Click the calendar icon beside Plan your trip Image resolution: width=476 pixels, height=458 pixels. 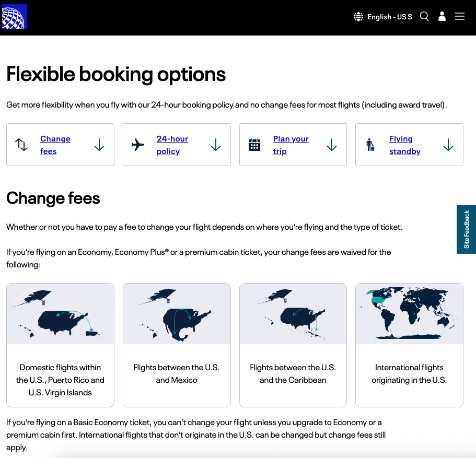click(254, 145)
